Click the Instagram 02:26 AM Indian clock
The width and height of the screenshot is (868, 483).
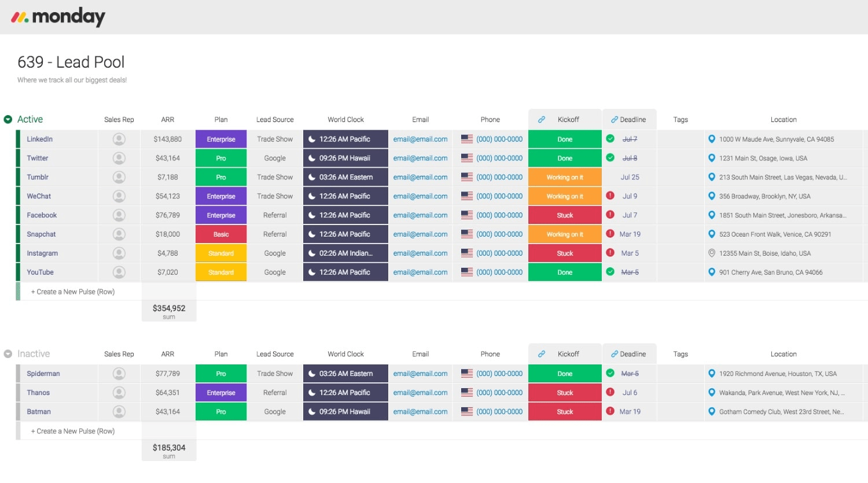345,253
